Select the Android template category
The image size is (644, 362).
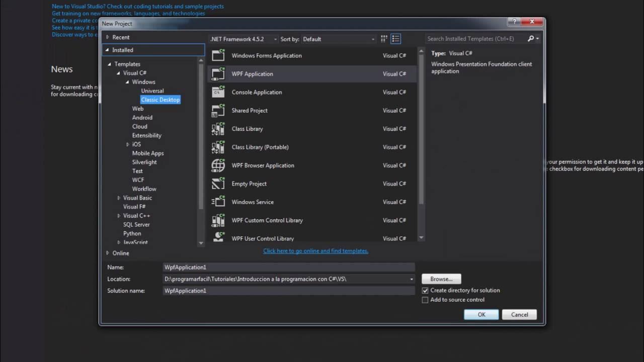[142, 118]
